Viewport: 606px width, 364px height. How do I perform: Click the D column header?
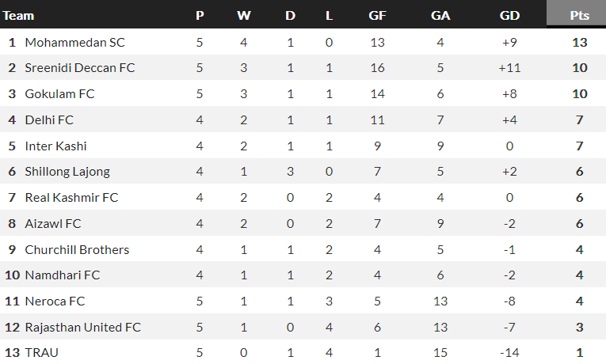(x=290, y=15)
